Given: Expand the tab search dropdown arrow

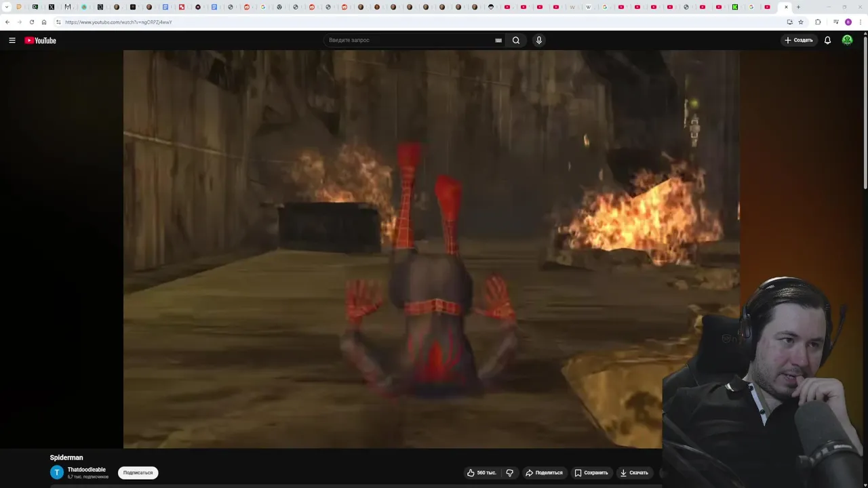Looking at the screenshot, I should point(7,7).
